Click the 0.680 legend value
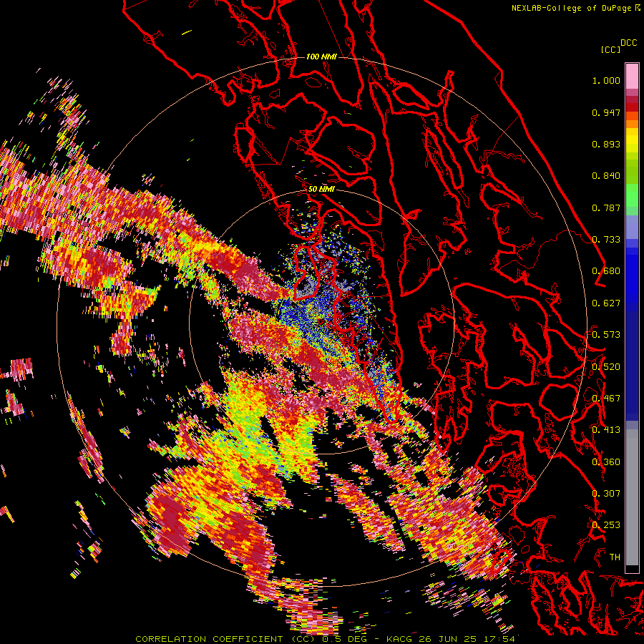Screen dimensions: 644x644 (x=606, y=271)
